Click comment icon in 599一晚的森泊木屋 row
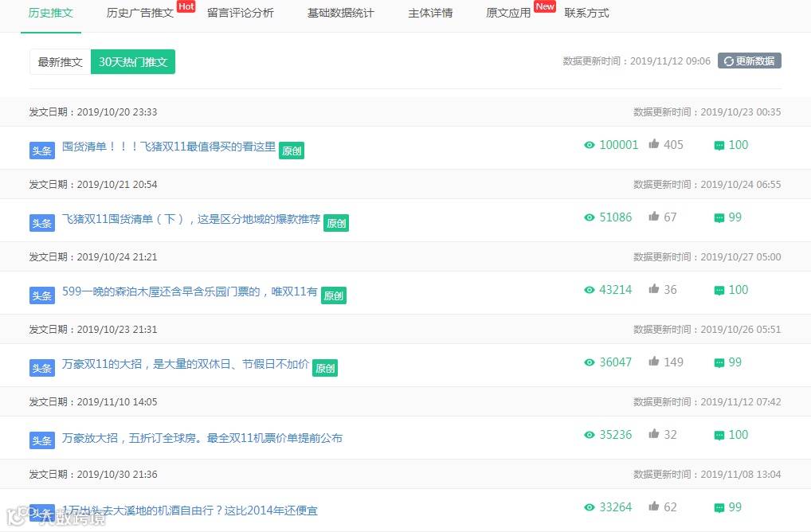Viewport: 811px width, 532px height. (719, 291)
